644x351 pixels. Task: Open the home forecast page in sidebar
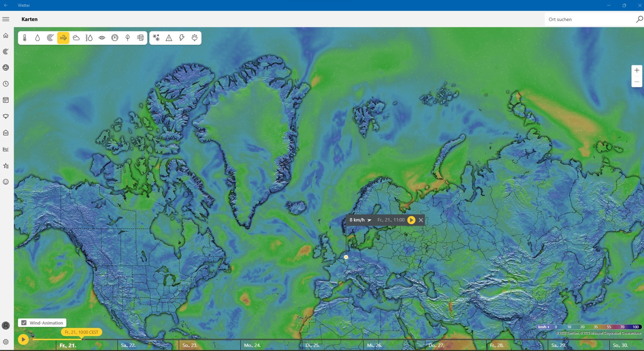pos(6,35)
